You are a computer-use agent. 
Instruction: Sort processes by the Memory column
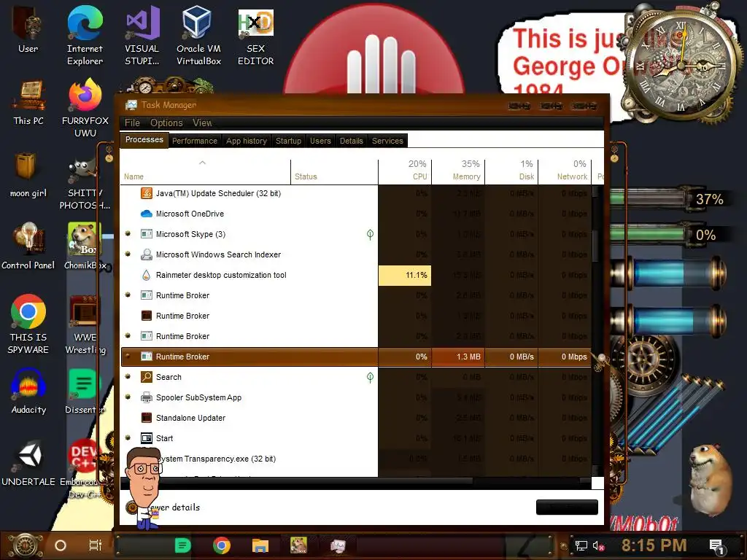click(x=458, y=170)
